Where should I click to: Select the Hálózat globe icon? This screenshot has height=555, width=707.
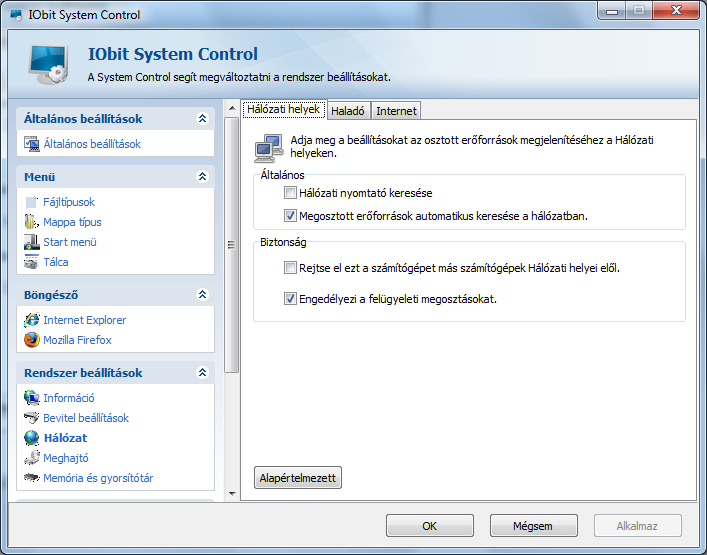(32, 438)
